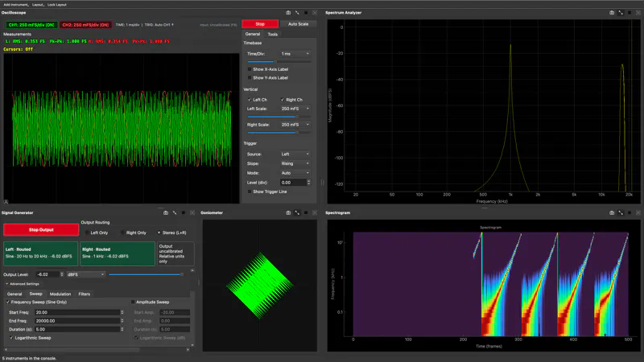Image resolution: width=644 pixels, height=362 pixels.
Task: Click the scroll-up arrow beside Output Level slider
Action: click(x=192, y=270)
